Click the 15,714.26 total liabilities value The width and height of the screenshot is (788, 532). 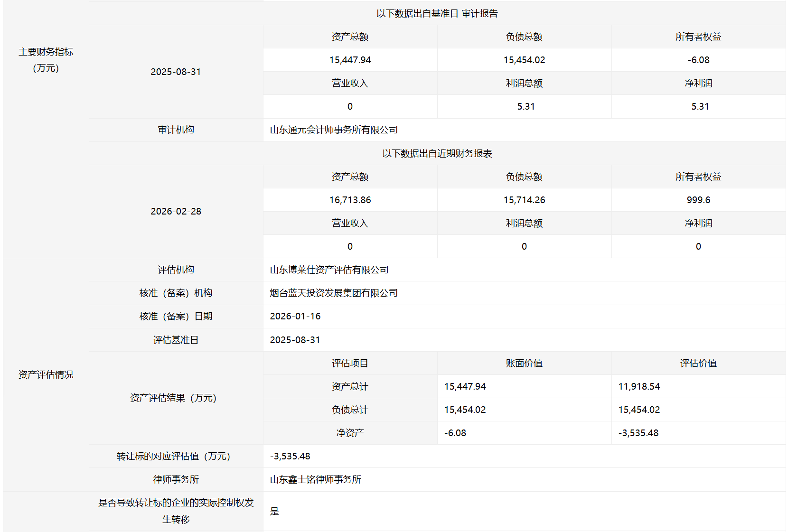[x=524, y=200]
